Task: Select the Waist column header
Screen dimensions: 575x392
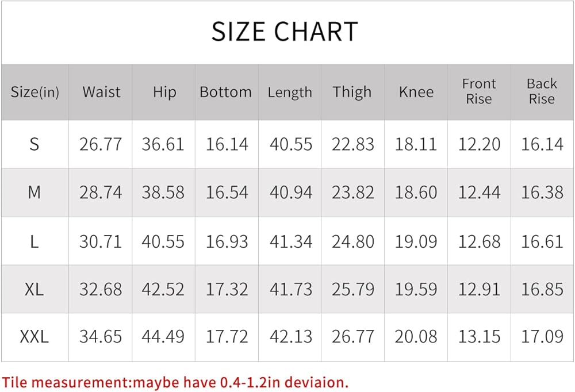Action: tap(101, 92)
